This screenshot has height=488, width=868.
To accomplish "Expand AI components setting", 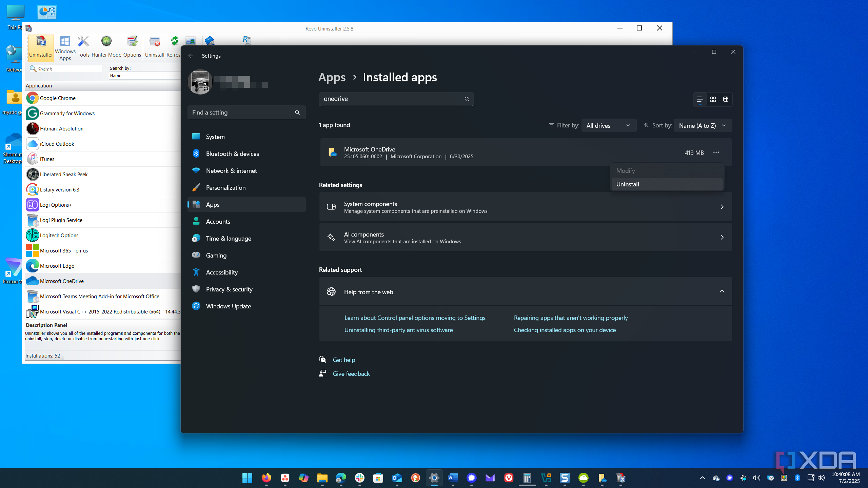I will point(526,237).
